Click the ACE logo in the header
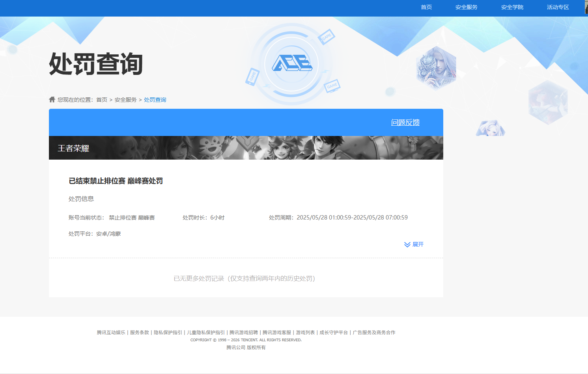 point(292,63)
